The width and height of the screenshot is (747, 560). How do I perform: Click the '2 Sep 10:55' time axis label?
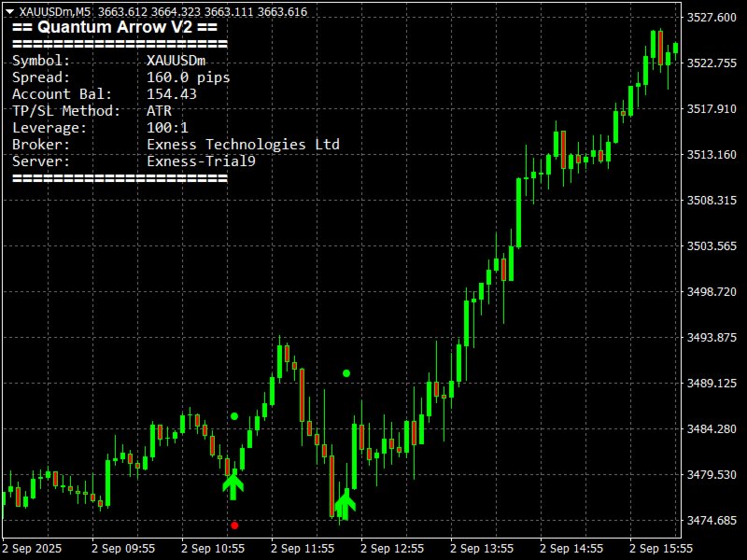pos(213,549)
